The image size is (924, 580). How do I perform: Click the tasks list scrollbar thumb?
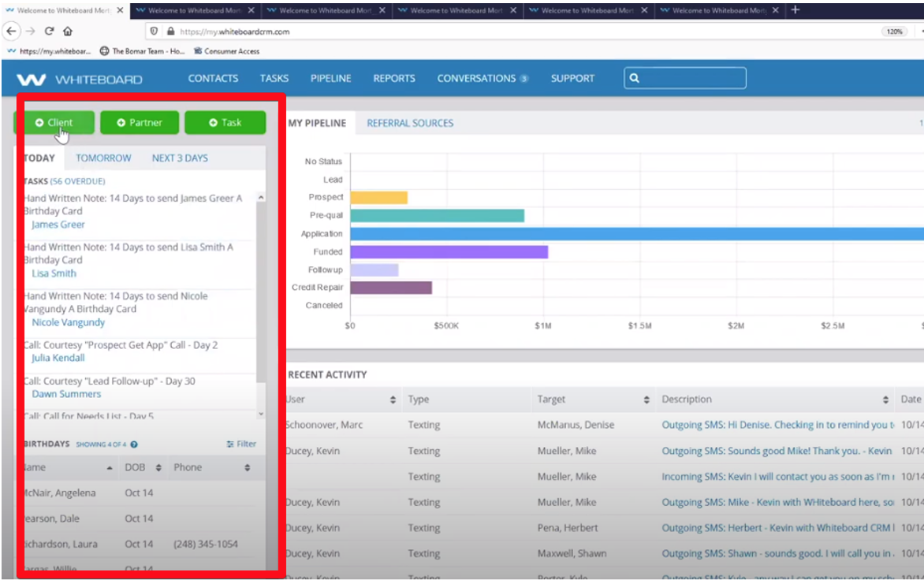pyautogui.click(x=261, y=292)
